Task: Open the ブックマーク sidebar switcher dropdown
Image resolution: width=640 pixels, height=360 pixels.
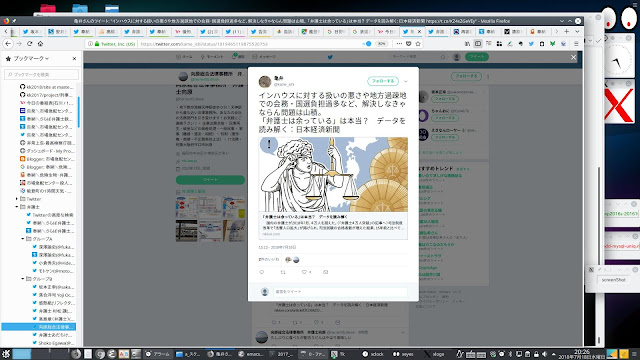Action: 31,59
